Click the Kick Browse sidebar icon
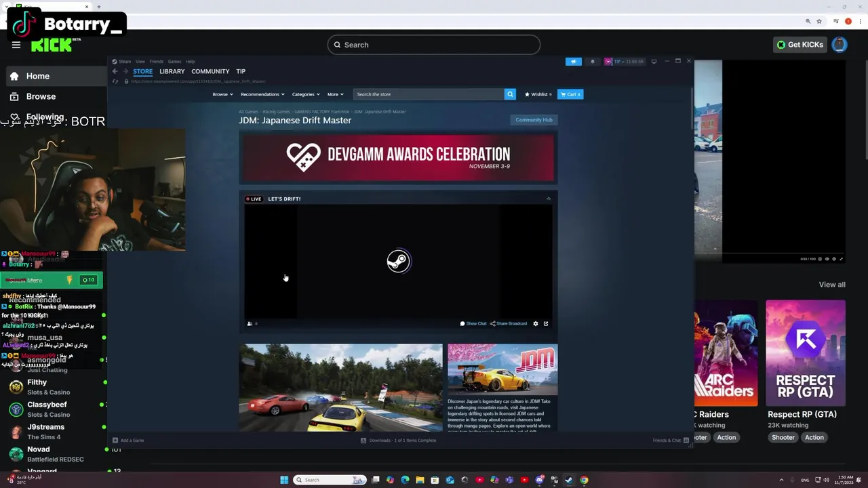The width and height of the screenshot is (868, 488). [x=14, y=96]
